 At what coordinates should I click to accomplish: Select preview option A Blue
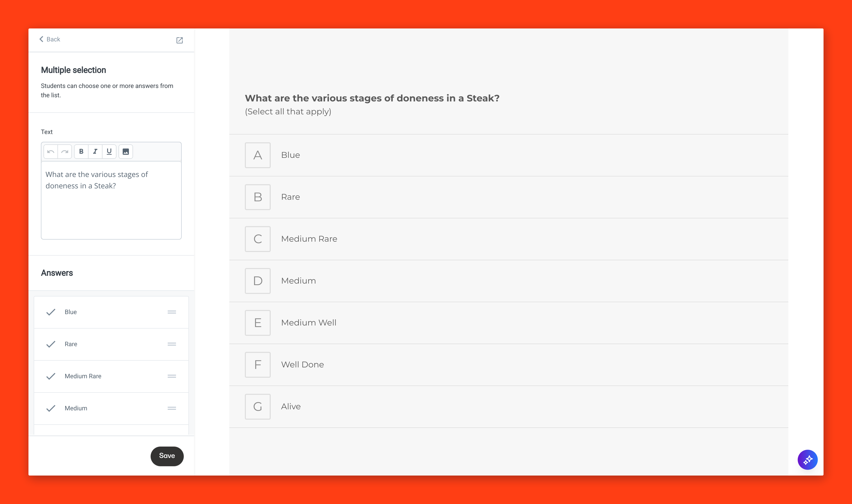pos(258,155)
